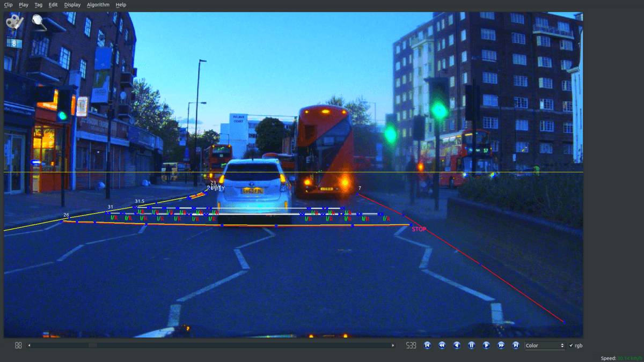The width and height of the screenshot is (644, 362).
Task: Jump to the first frame button
Action: coord(427,345)
